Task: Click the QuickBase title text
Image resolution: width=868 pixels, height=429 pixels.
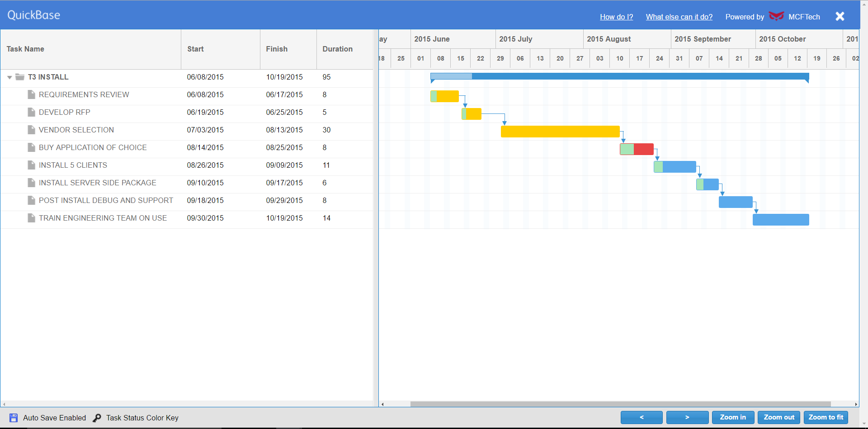Action: (34, 15)
